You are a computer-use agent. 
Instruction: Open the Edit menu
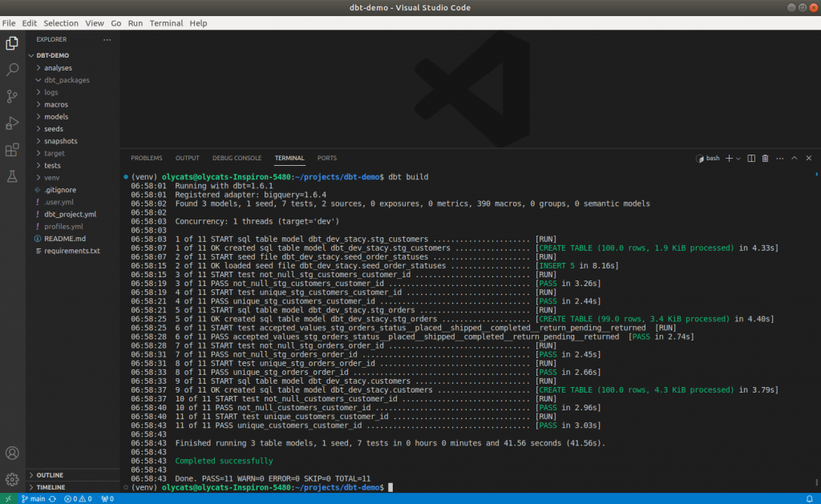click(x=30, y=23)
